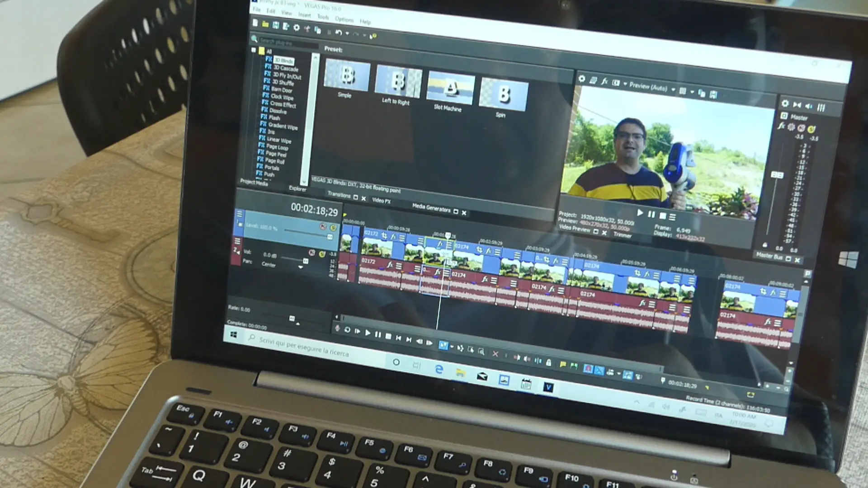The width and height of the screenshot is (868, 488).
Task: Click the New project icon in toolbar
Action: 255,23
